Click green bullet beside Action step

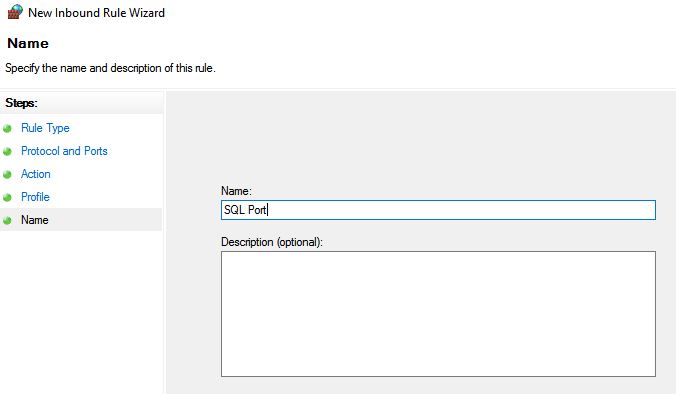coord(7,175)
